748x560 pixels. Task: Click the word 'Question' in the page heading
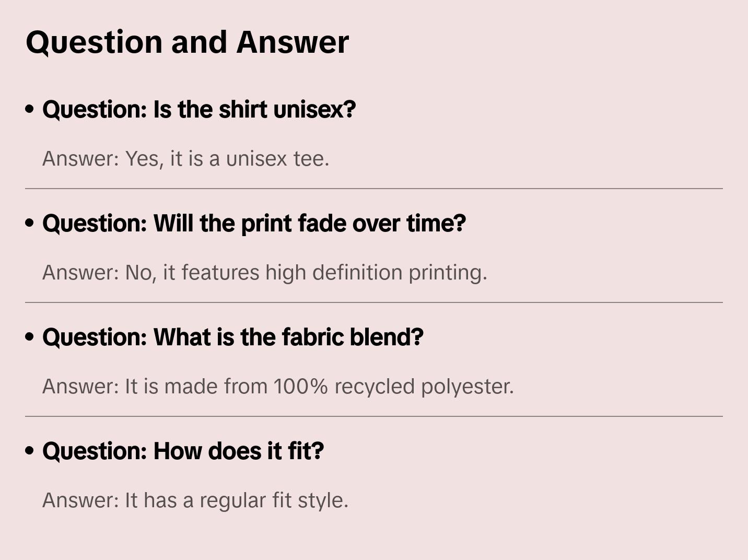click(94, 42)
